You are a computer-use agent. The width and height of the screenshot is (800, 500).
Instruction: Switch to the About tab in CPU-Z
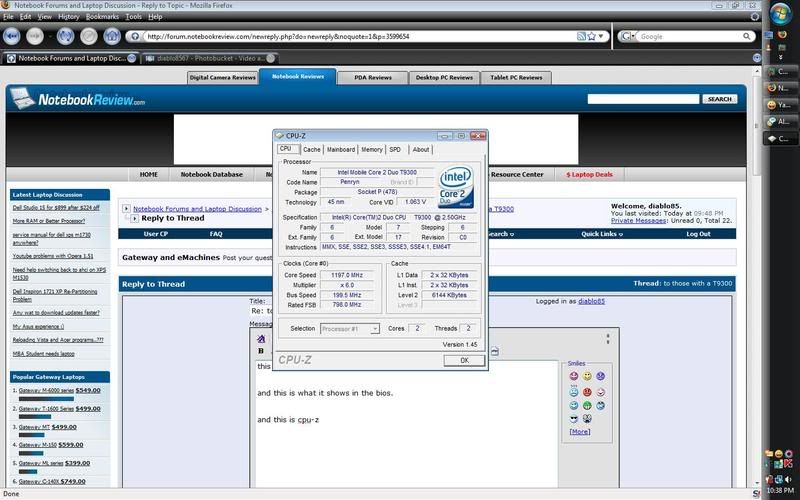[x=420, y=149]
